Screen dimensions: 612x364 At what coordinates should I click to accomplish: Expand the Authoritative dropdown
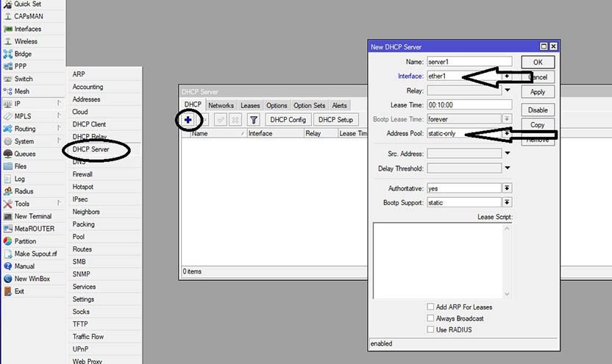coord(507,188)
